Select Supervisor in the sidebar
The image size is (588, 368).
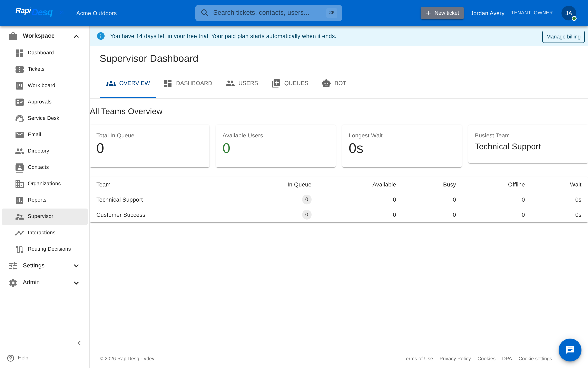point(45,216)
